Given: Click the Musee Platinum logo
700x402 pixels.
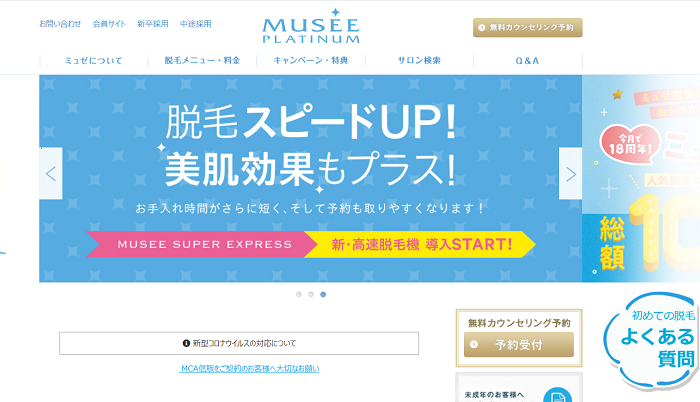Looking at the screenshot, I should tap(311, 26).
